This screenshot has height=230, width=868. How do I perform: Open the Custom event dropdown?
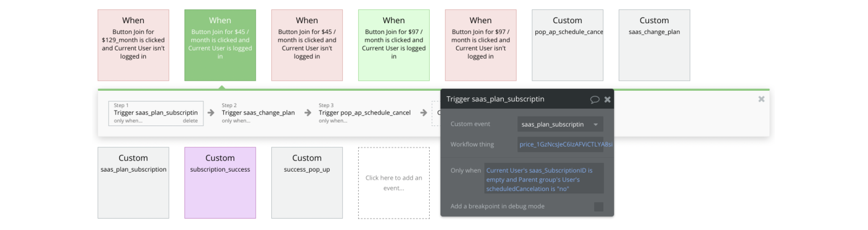[x=560, y=125]
